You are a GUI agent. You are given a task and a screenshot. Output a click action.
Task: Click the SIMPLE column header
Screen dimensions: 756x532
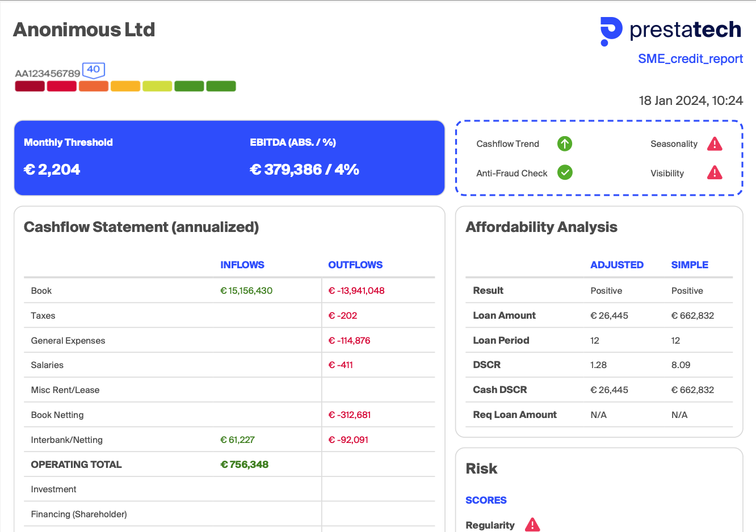690,265
